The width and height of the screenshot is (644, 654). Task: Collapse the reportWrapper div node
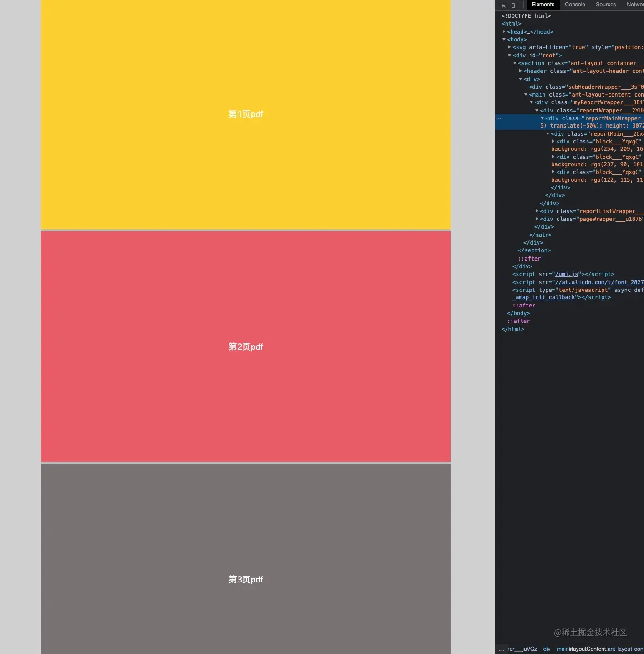click(537, 110)
